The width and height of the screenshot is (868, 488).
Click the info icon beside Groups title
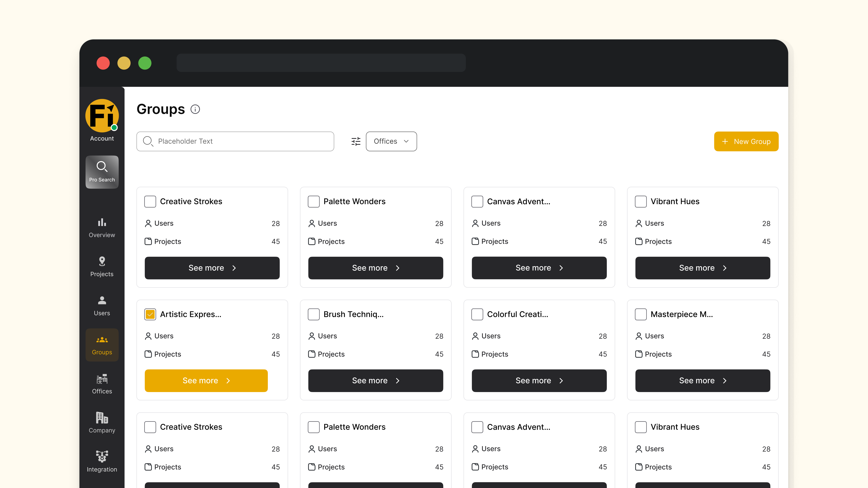[x=195, y=109]
